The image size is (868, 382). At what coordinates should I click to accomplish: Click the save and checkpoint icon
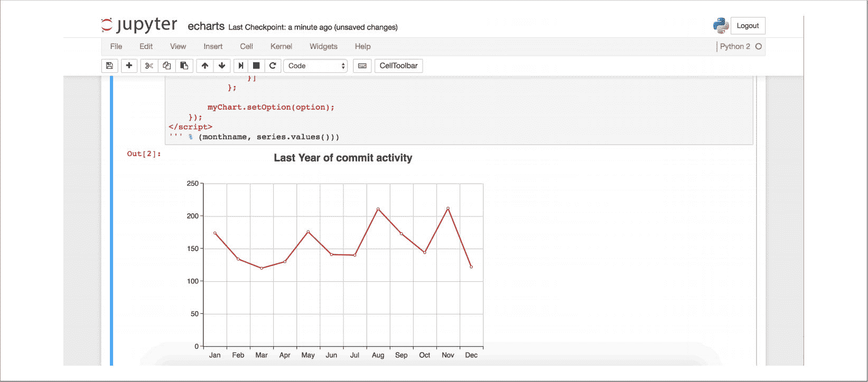coord(109,66)
